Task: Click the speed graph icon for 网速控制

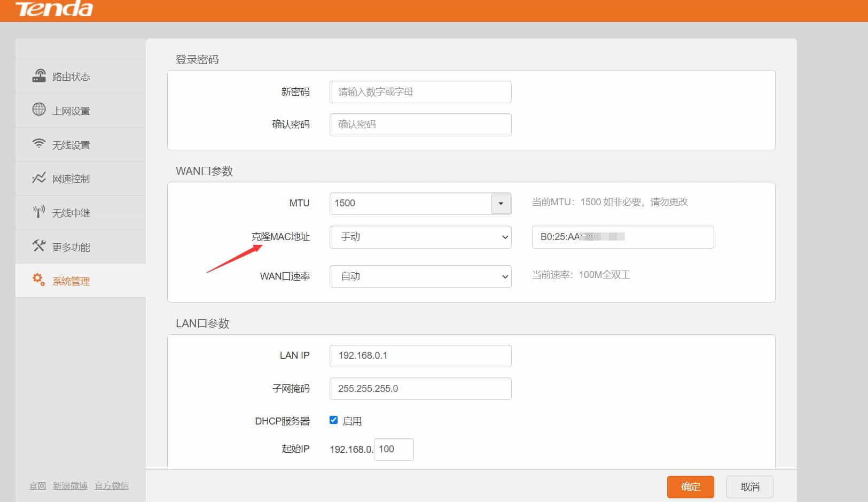Action: (39, 178)
